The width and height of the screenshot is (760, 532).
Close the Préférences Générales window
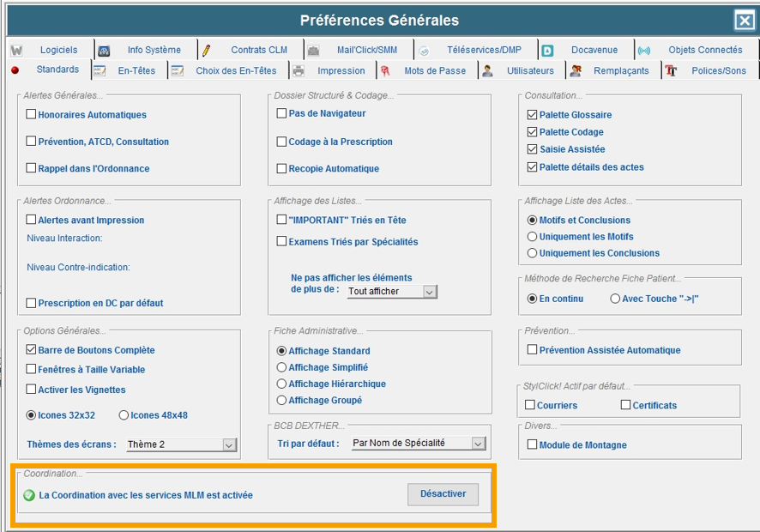743,21
